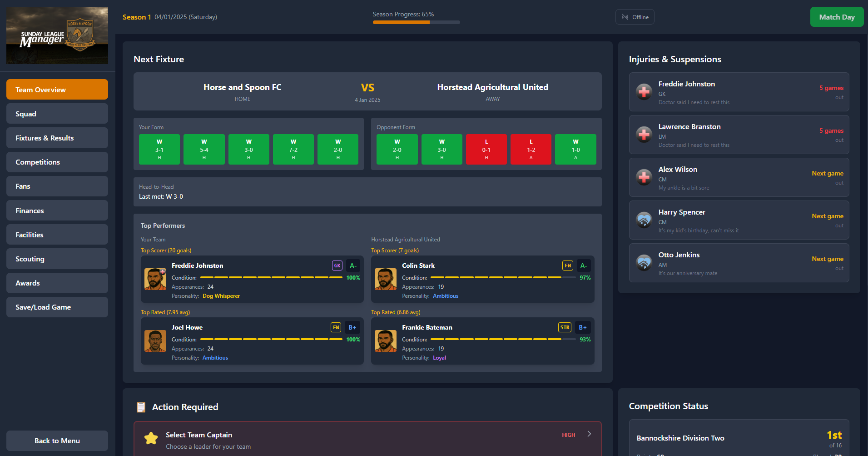Image resolution: width=868 pixels, height=456 pixels.
Task: Navigate to Finances
Action: 57,210
